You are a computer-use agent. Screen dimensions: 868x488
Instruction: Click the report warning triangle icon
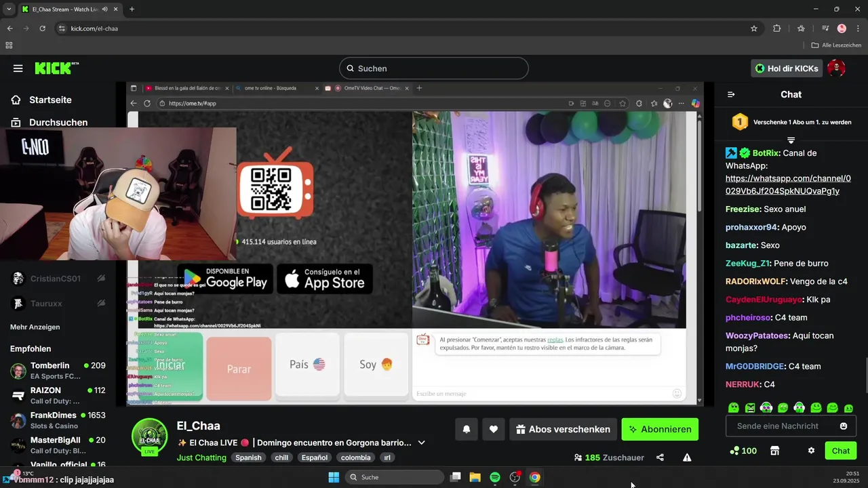687,457
